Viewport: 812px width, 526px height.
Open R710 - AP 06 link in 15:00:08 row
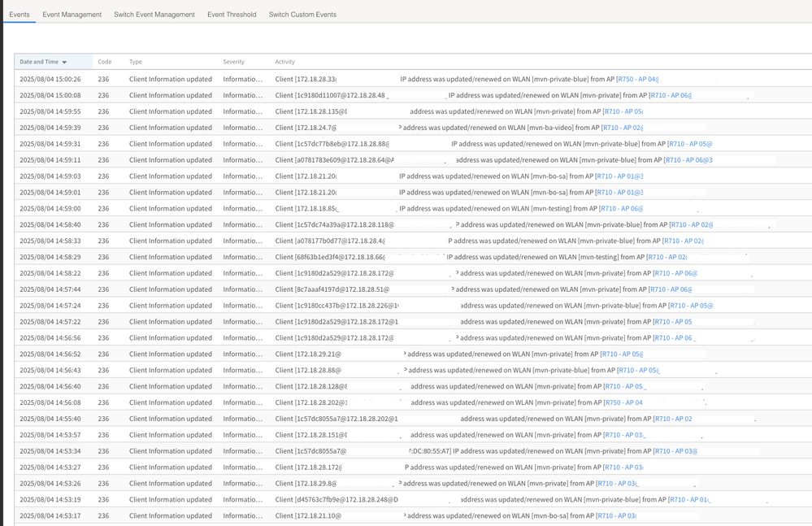pos(671,95)
